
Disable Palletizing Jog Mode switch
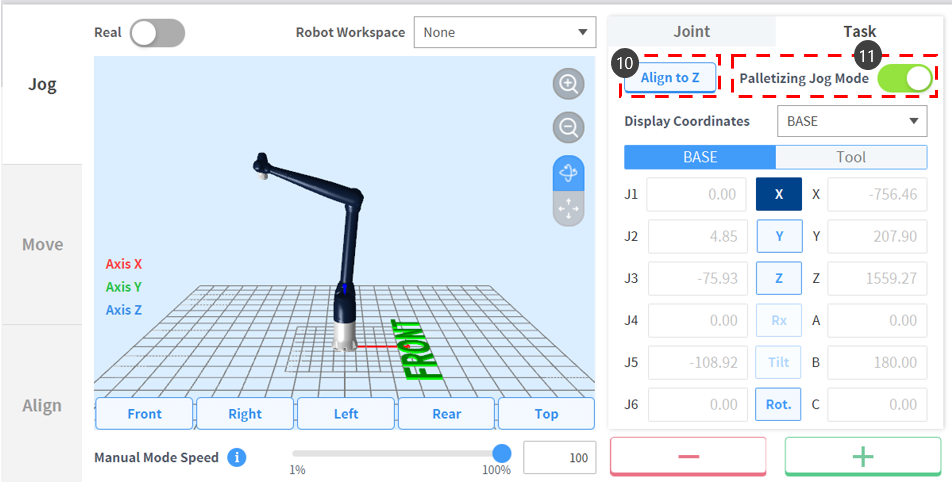[x=904, y=77]
